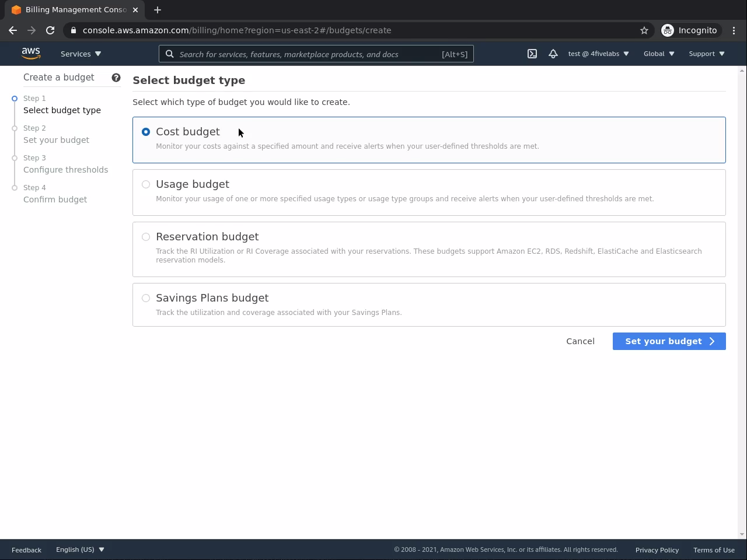This screenshot has height=560, width=747.
Task: Open the Global region dropdown
Action: (659, 54)
